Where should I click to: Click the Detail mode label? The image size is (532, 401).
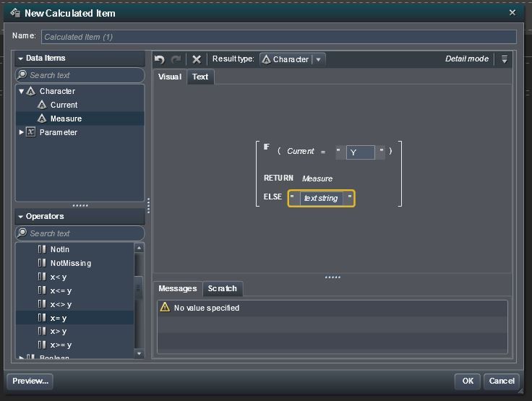[467, 59]
